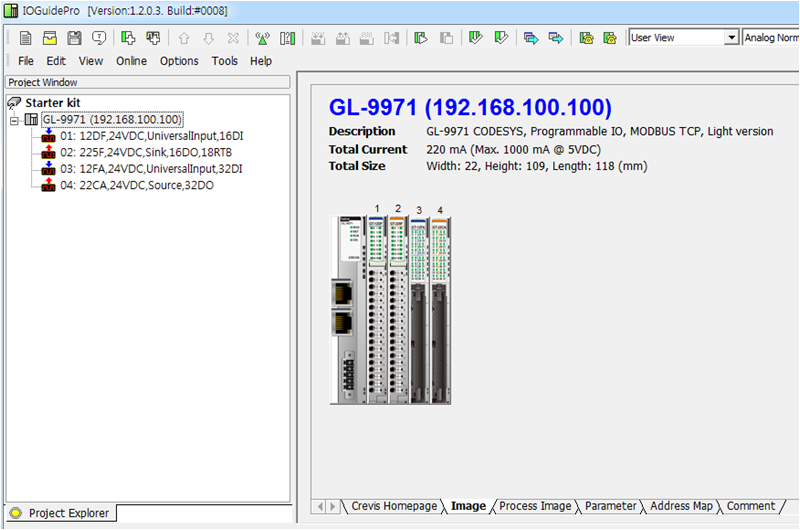Click the green module play start icon
The height and width of the screenshot is (530, 800).
point(421,38)
